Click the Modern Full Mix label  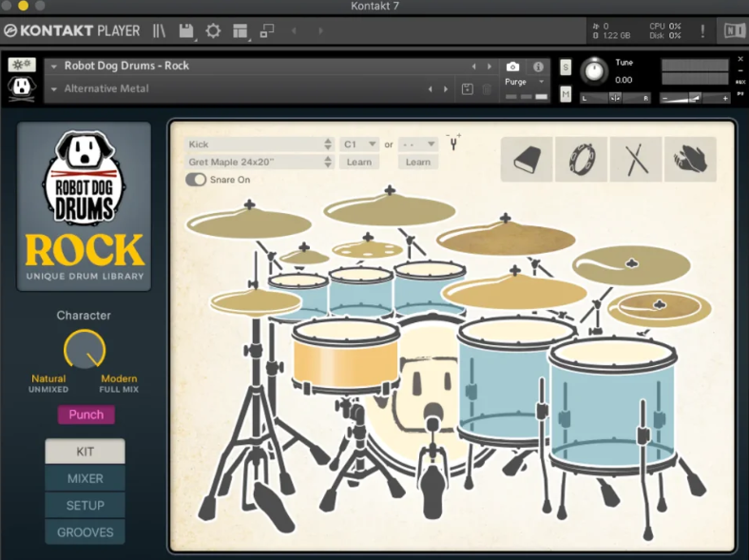click(x=119, y=383)
